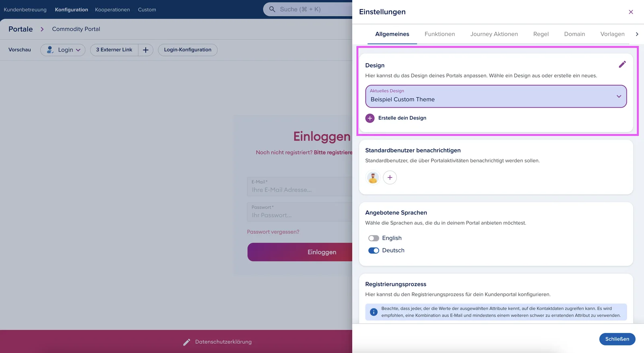Close the Einstellungen panel with the X
The height and width of the screenshot is (353, 644).
[x=631, y=12]
